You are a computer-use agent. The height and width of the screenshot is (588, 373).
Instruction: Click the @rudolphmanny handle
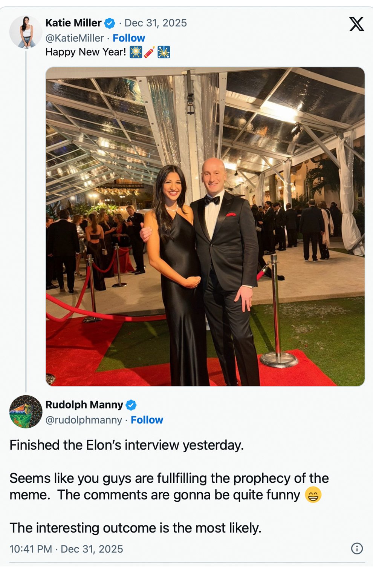84,420
